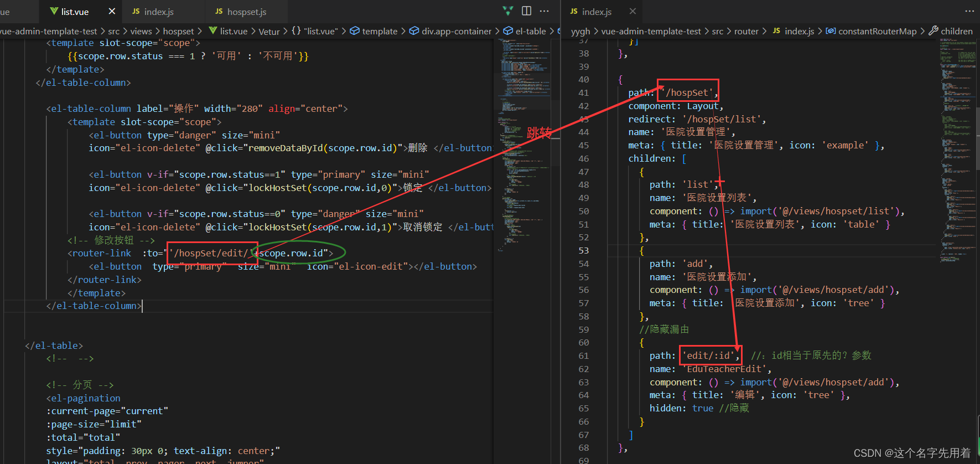Open more actions menu for left editor group
Image resolution: width=980 pixels, height=464 pixels.
point(545,11)
